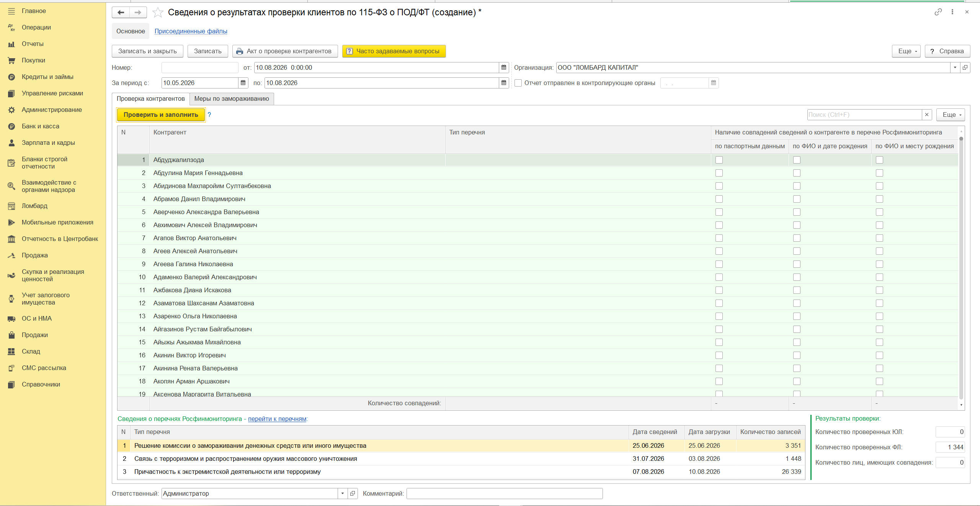
Task: Check ФИО и дате рождения for Акинин Виктор
Action: point(797,355)
